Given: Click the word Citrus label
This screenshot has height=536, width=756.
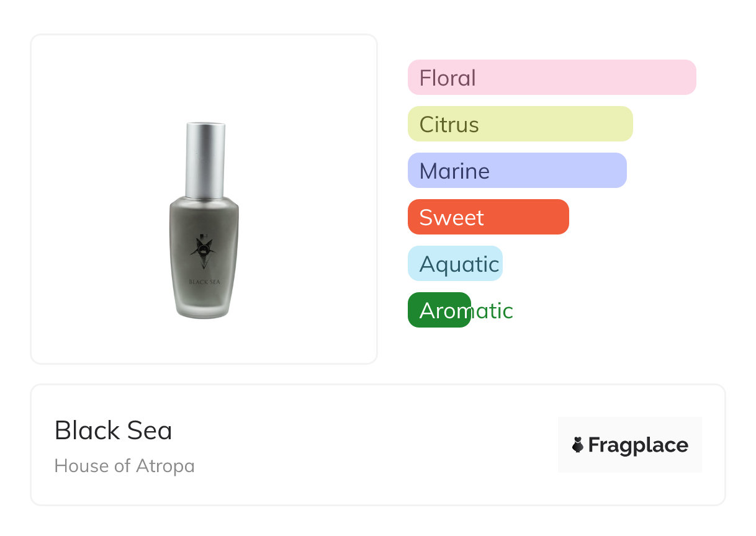Looking at the screenshot, I should point(449,125).
